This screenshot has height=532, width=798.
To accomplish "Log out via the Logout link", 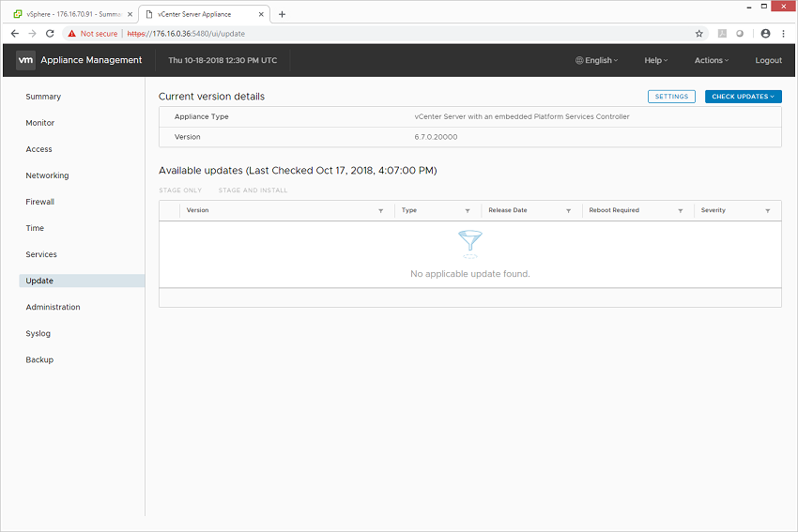I will 768,60.
